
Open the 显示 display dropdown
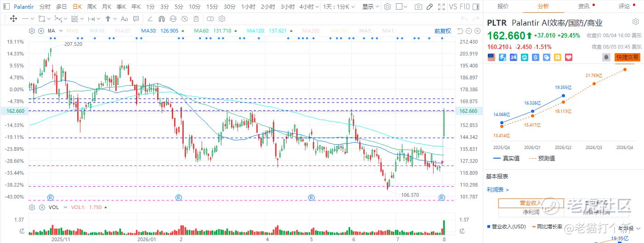pyautogui.click(x=370, y=7)
